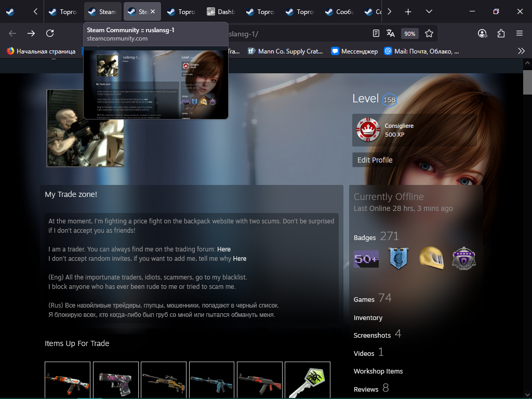
Task: Click the 50+ games collector badge
Action: 366,259
